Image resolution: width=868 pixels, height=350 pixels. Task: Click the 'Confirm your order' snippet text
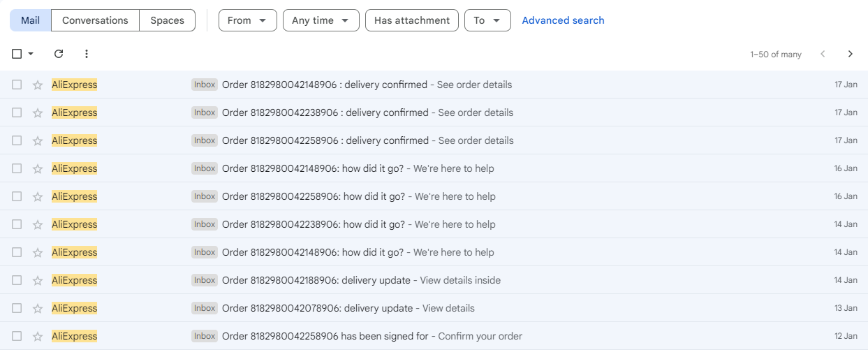click(x=480, y=336)
